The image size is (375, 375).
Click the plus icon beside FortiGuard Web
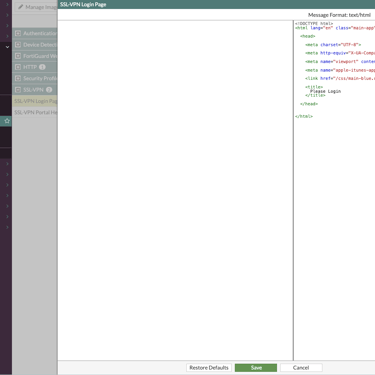[x=18, y=56]
